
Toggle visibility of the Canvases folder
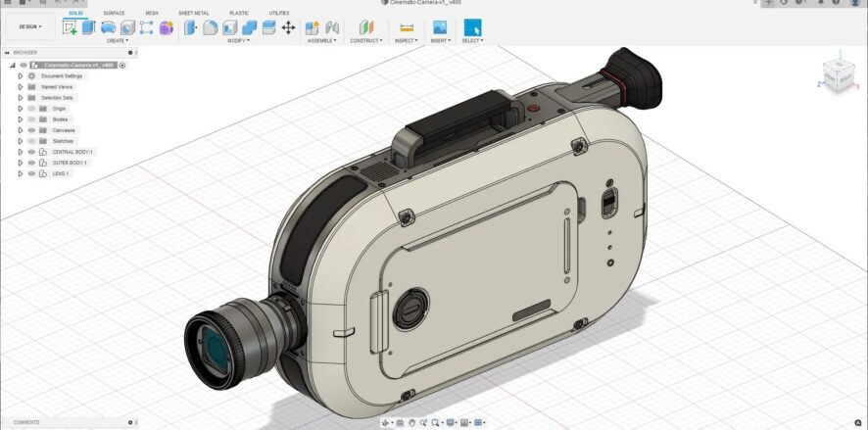(31, 130)
